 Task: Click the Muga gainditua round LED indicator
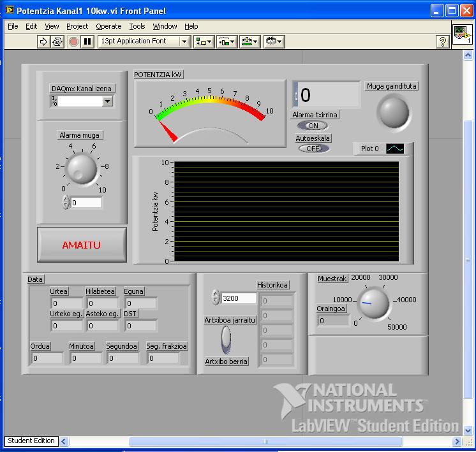tap(394, 112)
